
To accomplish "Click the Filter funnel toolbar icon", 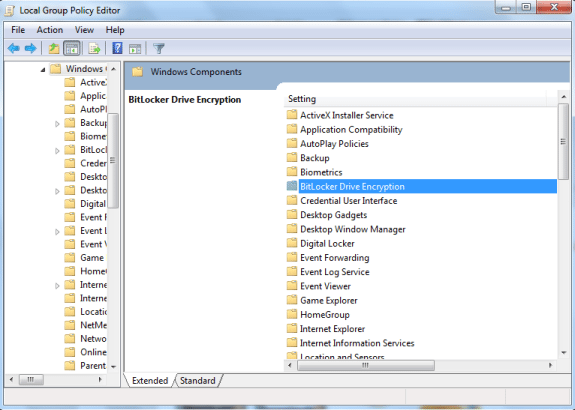I will pyautogui.click(x=159, y=48).
